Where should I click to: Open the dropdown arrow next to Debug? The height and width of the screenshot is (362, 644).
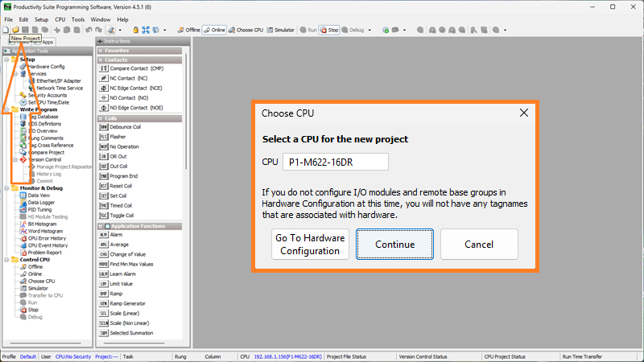point(369,30)
